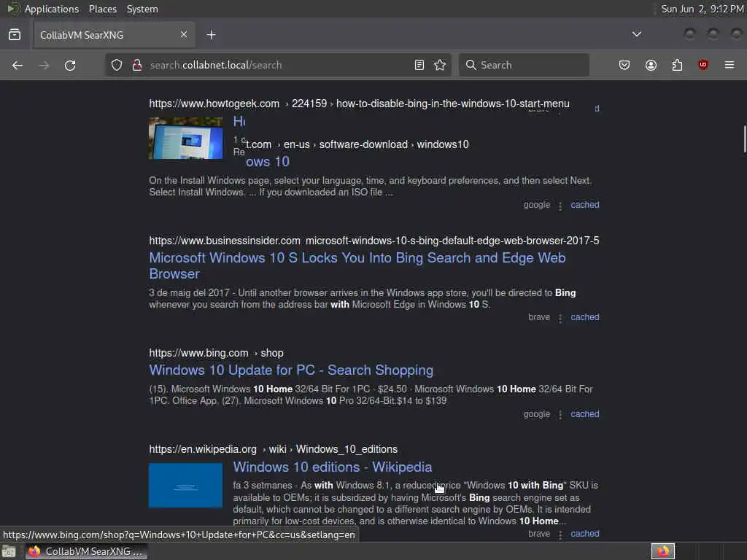Open cached link under the ISO download result
The width and height of the screenshot is (747, 560).
click(584, 205)
